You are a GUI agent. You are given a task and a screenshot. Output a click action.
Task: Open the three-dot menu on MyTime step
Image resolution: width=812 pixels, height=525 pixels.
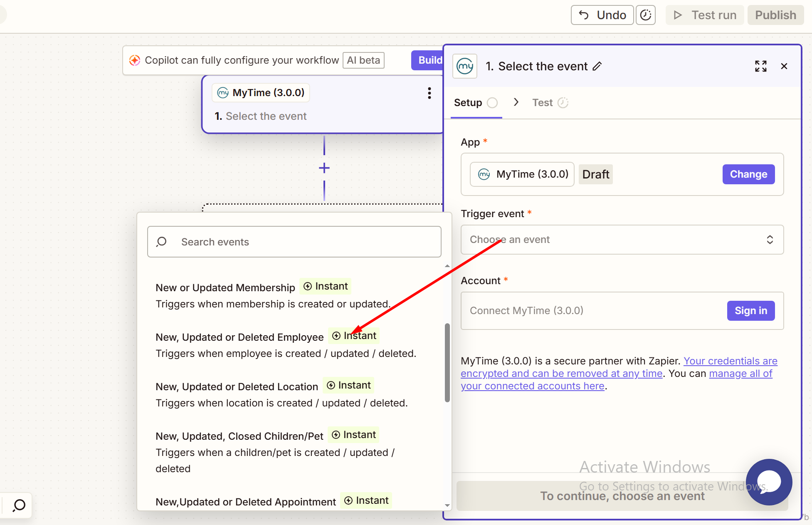tap(429, 93)
